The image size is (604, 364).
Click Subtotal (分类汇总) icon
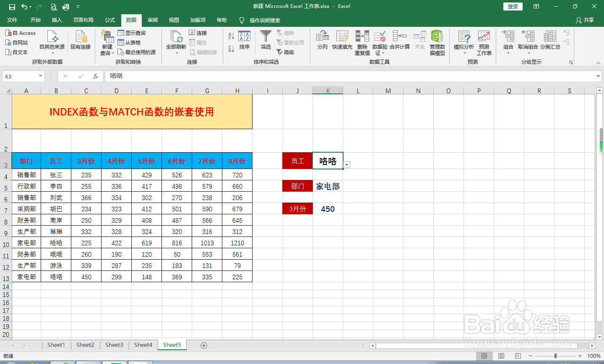[x=550, y=36]
